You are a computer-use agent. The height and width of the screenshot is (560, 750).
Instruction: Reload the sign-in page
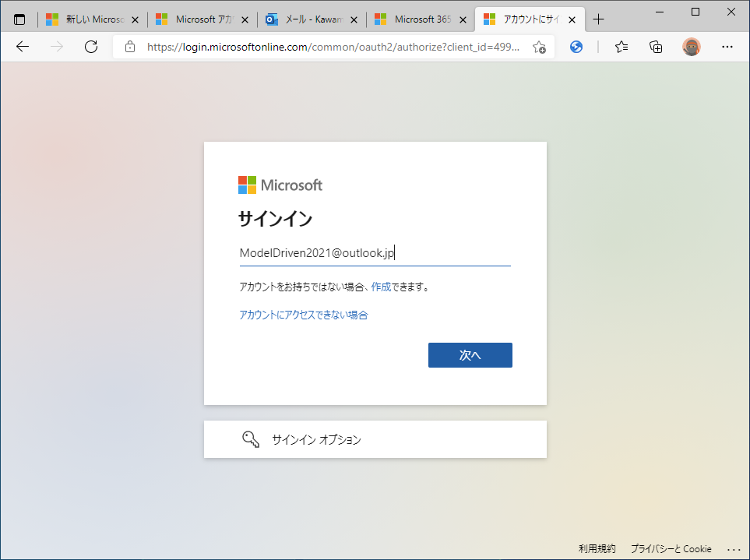click(x=91, y=47)
